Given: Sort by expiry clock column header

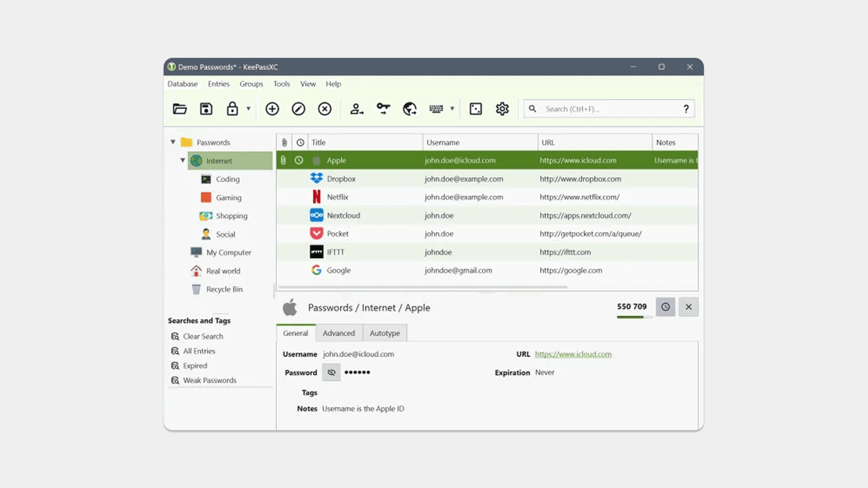Looking at the screenshot, I should point(300,143).
